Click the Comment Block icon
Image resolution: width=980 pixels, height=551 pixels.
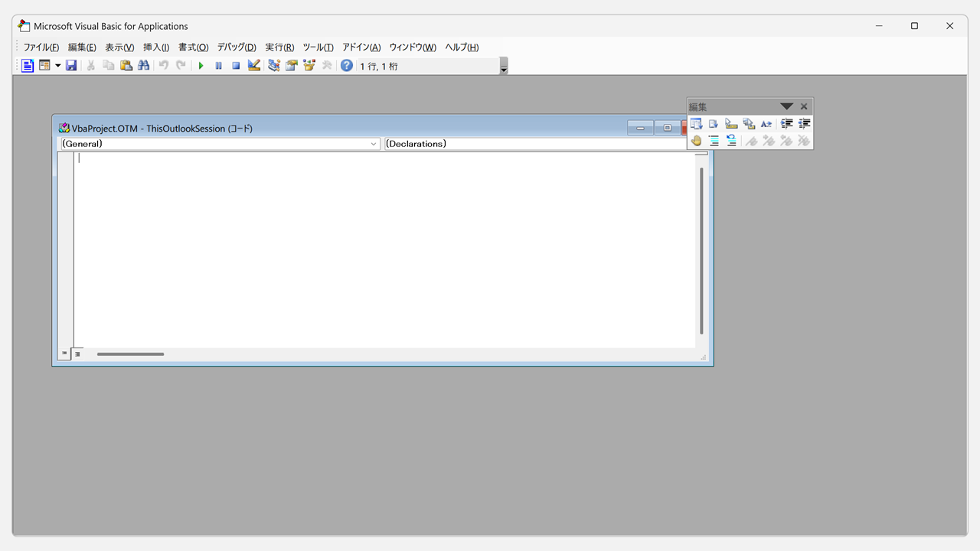[714, 141]
